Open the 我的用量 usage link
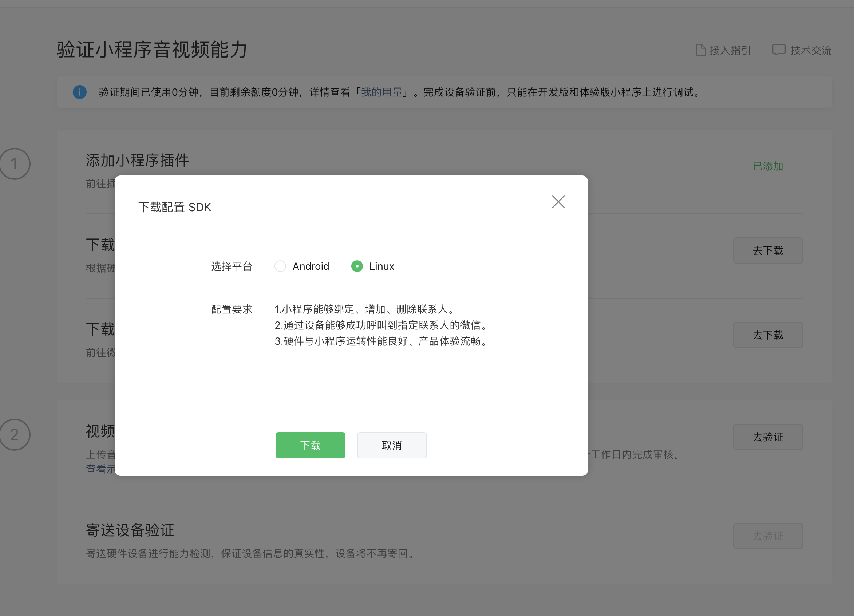 381,92
